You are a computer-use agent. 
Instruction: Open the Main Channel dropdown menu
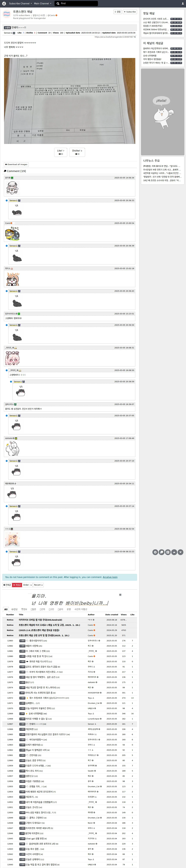[43, 3]
